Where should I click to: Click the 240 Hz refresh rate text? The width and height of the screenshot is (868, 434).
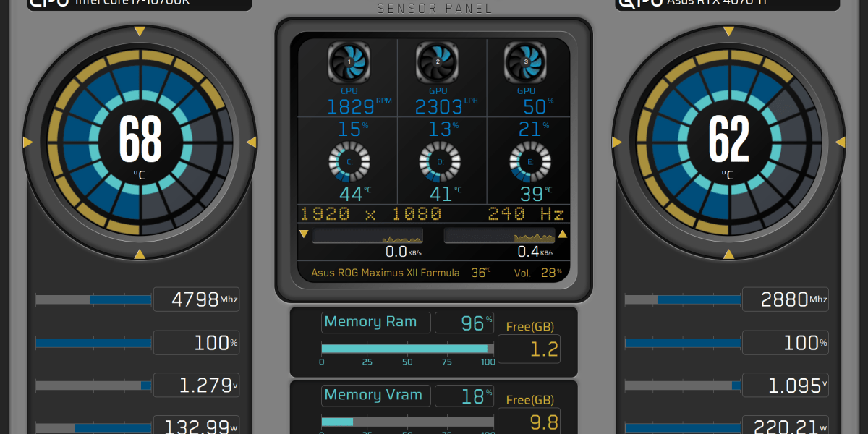pos(527,214)
